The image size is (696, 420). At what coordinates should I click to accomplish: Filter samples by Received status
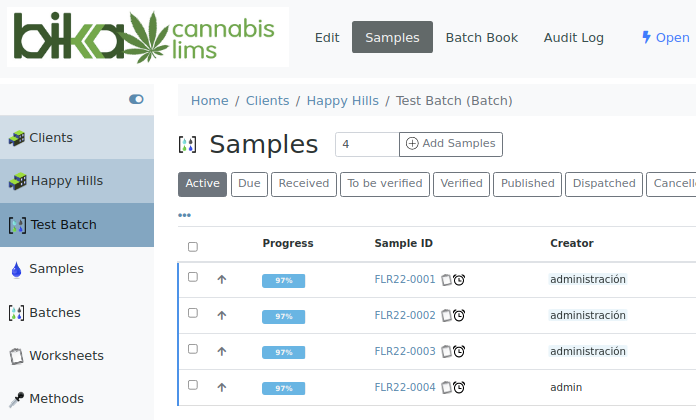(x=304, y=184)
